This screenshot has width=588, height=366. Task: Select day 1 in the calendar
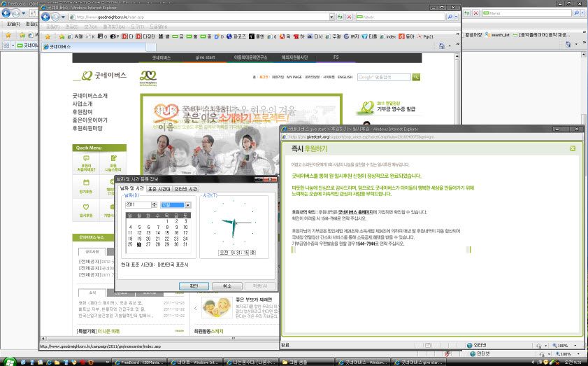(x=167, y=221)
